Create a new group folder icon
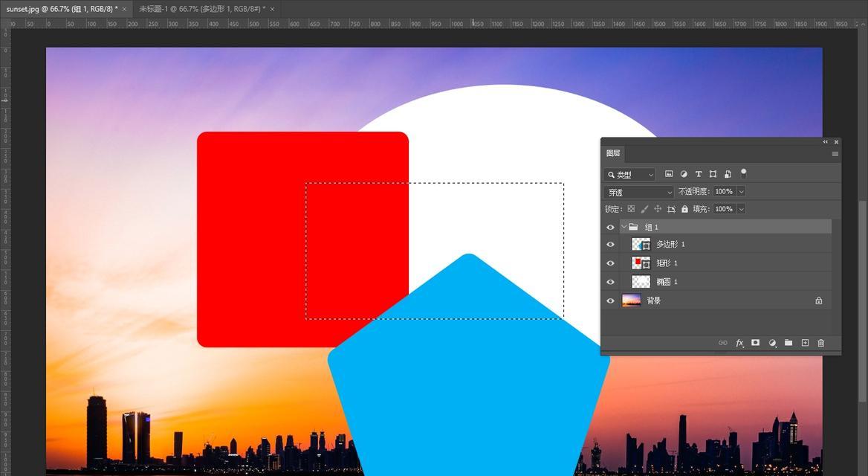This screenshot has width=868, height=476. pyautogui.click(x=788, y=343)
